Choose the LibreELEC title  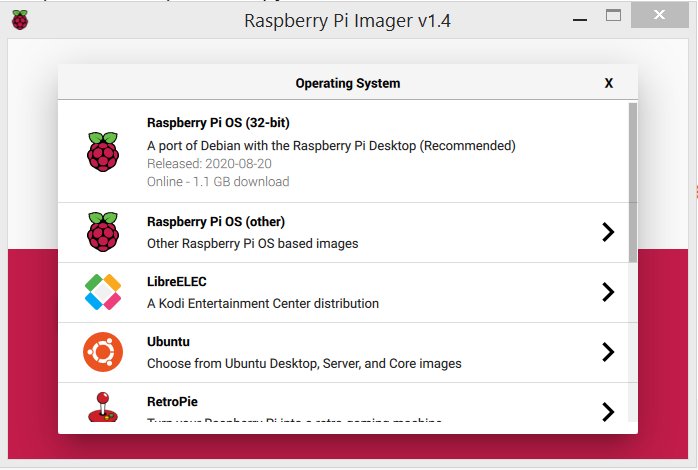click(x=177, y=282)
